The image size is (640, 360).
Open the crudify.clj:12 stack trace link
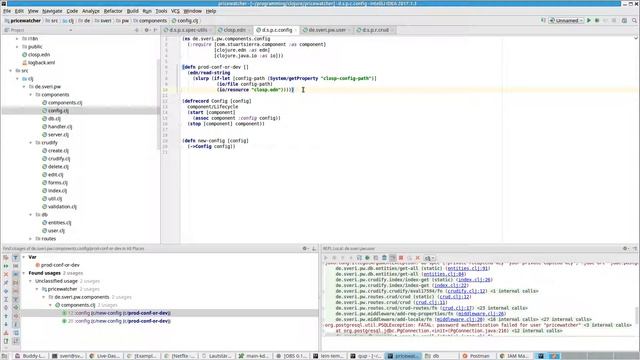(467, 291)
